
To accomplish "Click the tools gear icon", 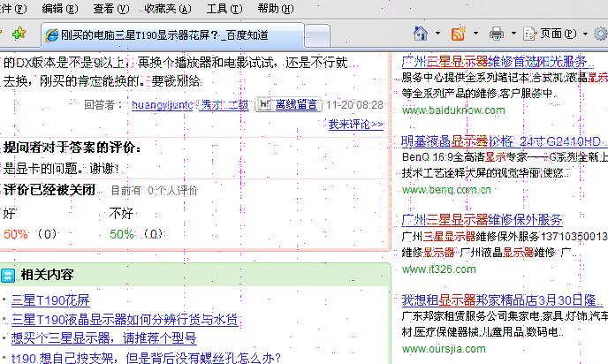I will pos(601,34).
